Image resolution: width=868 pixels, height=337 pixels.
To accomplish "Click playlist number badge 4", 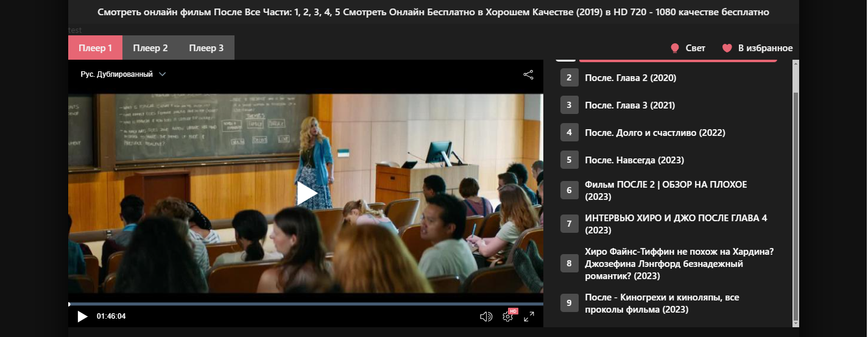I will (x=569, y=132).
